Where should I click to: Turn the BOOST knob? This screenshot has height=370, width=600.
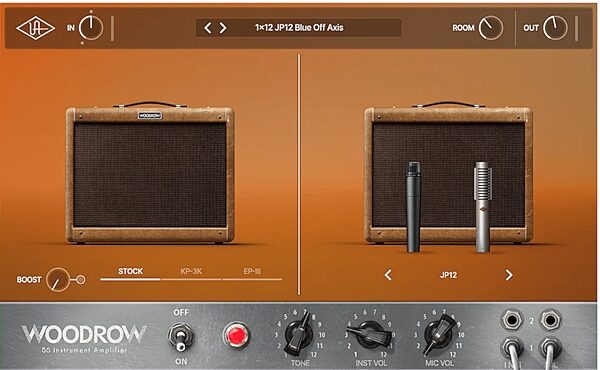point(58,280)
